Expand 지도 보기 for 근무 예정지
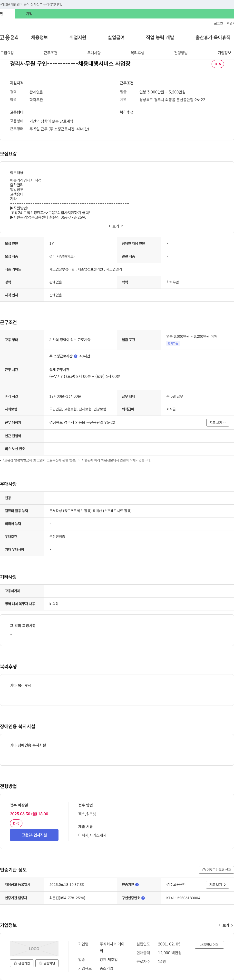The height and width of the screenshot is (980, 234). [x=218, y=423]
